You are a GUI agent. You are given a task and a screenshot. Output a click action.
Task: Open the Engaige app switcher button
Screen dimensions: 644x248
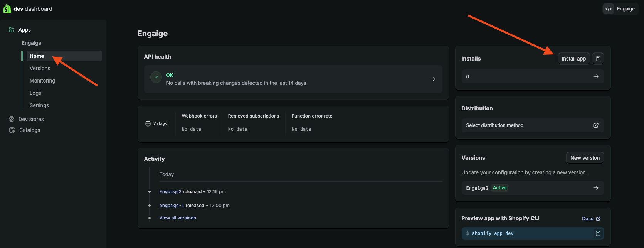(x=620, y=9)
